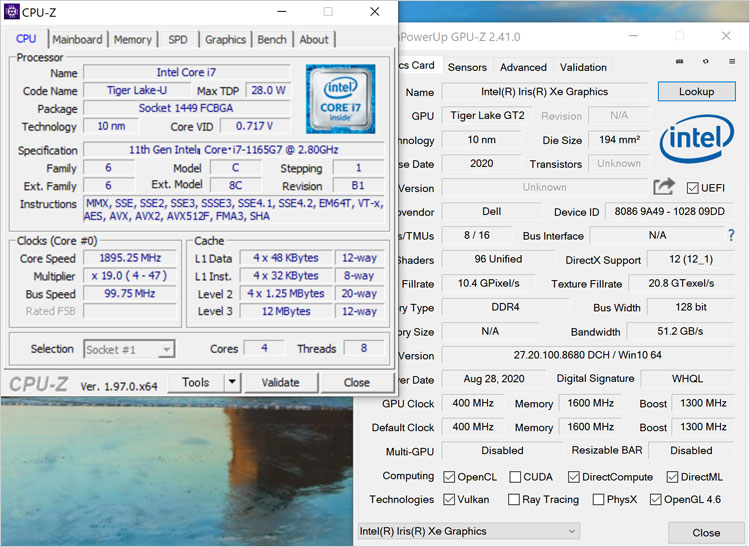This screenshot has height=547, width=750.
Task: Click the Threads value 8
Action: [364, 348]
